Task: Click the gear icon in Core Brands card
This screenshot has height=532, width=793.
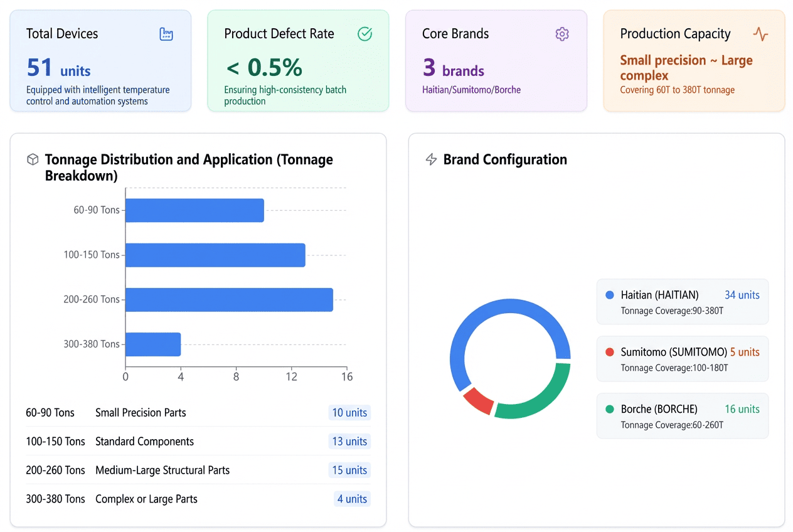Action: pyautogui.click(x=562, y=35)
